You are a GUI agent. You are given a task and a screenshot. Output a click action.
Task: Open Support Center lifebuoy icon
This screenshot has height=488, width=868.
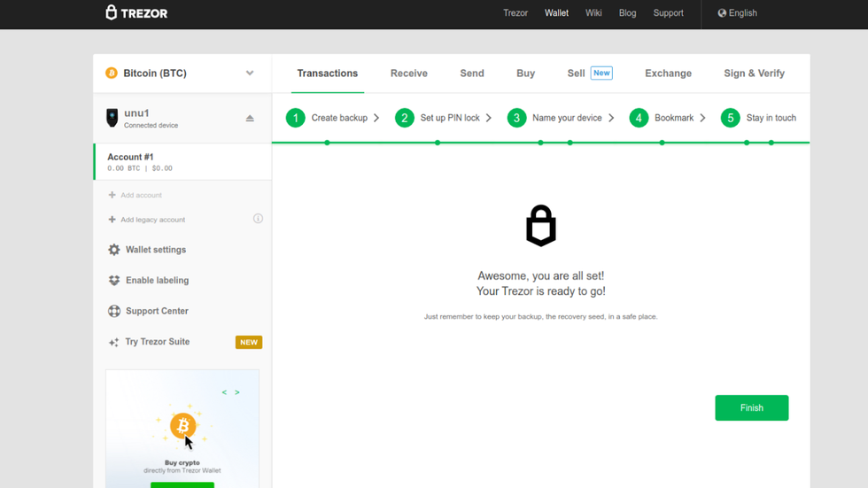114,312
